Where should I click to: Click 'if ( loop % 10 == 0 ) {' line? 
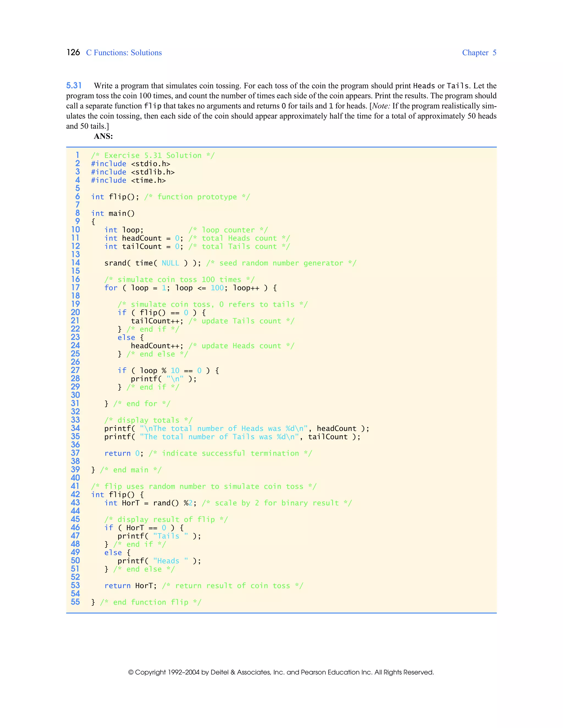(x=168, y=371)
